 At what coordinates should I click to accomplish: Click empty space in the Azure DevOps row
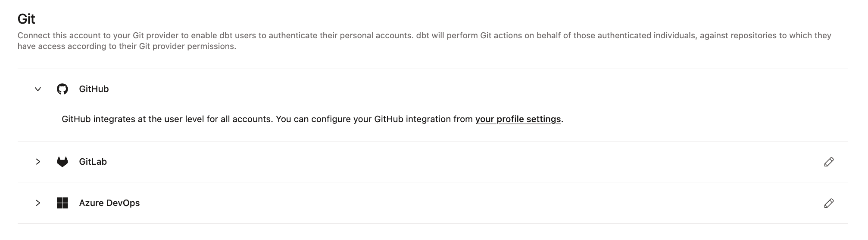tap(431, 203)
